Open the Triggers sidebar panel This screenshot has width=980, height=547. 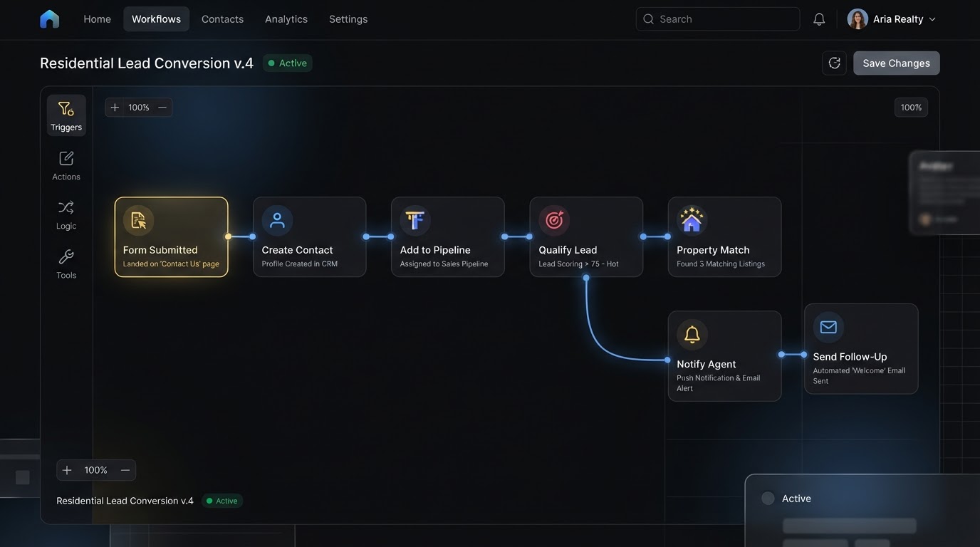click(x=66, y=115)
